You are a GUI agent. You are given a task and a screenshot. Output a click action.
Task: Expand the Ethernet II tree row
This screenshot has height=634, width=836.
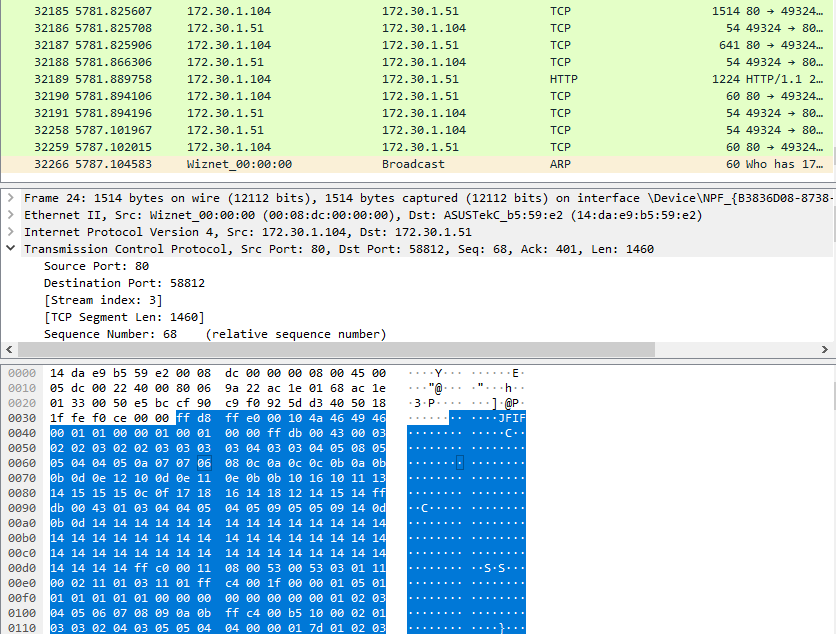pyautogui.click(x=11, y=215)
